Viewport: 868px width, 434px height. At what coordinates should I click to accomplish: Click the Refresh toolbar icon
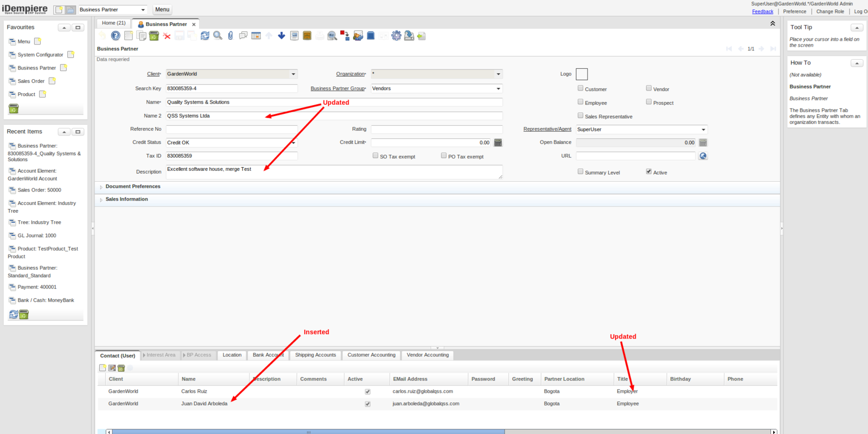(x=205, y=36)
